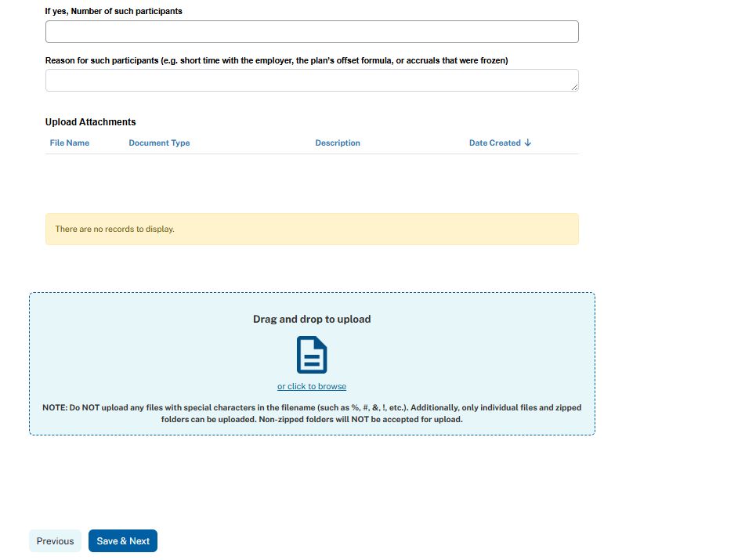The height and width of the screenshot is (560, 745).
Task: Focus the Number of such participants field
Action: 312,32
